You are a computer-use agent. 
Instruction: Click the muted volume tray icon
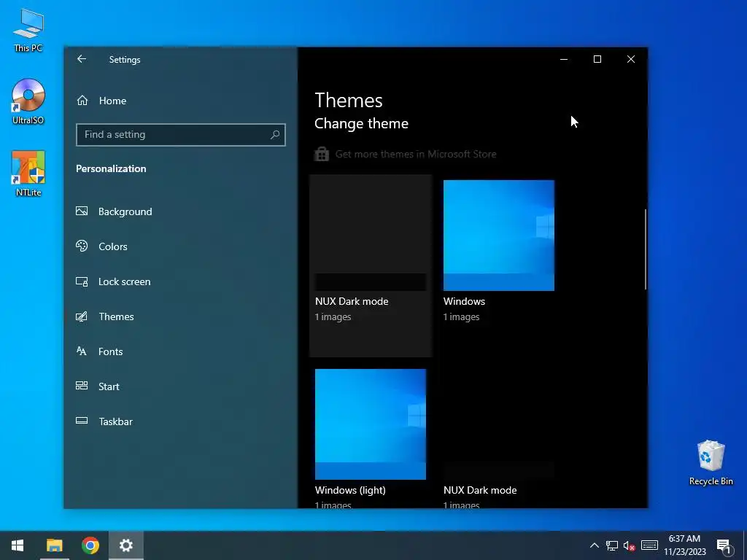tap(630, 545)
